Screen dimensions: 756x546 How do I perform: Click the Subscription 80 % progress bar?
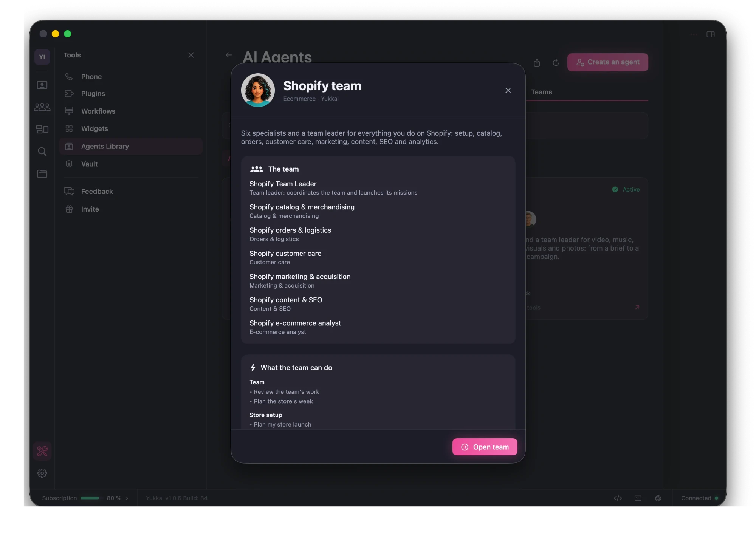point(90,498)
